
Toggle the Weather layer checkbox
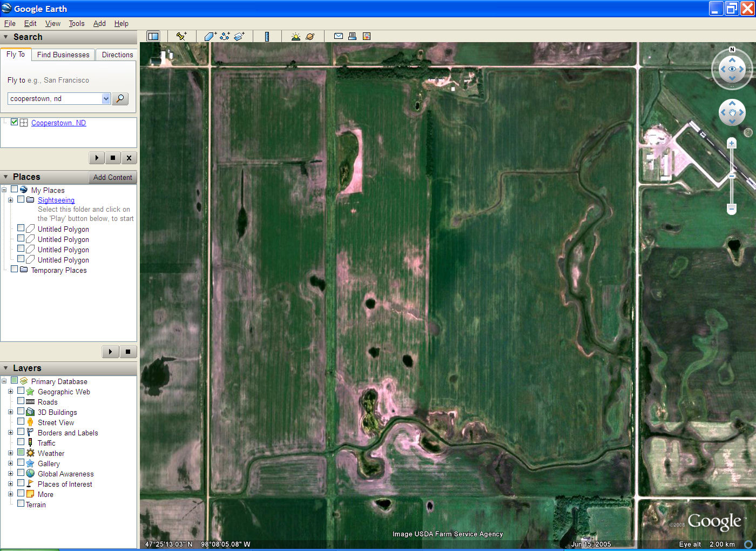[21, 452]
